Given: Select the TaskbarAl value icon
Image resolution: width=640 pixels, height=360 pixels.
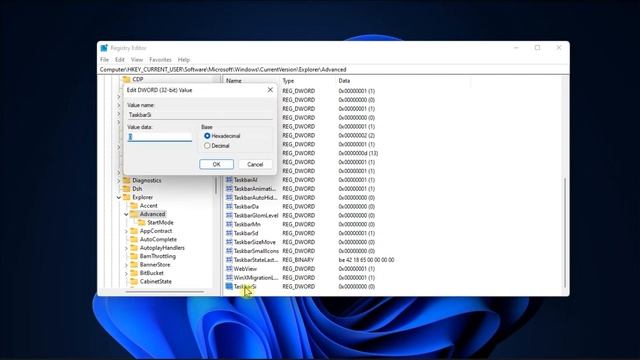Looking at the screenshot, I should pos(229,180).
